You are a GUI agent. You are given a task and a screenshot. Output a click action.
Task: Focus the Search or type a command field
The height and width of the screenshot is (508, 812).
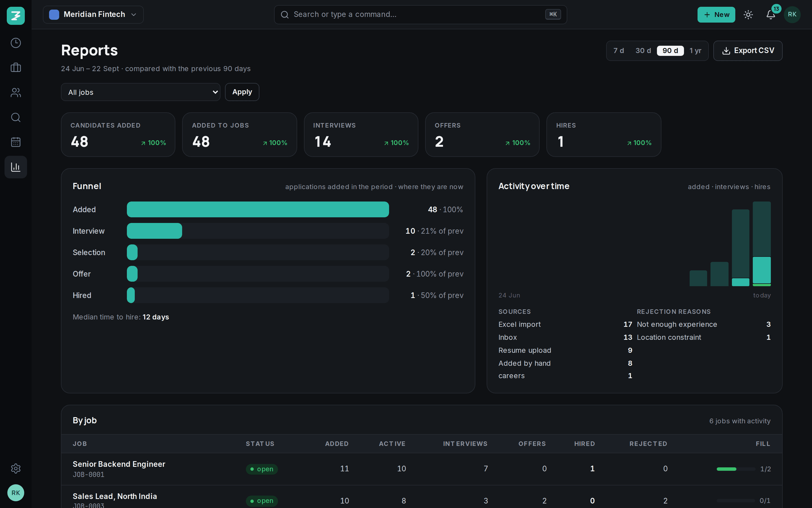pyautogui.click(x=420, y=14)
